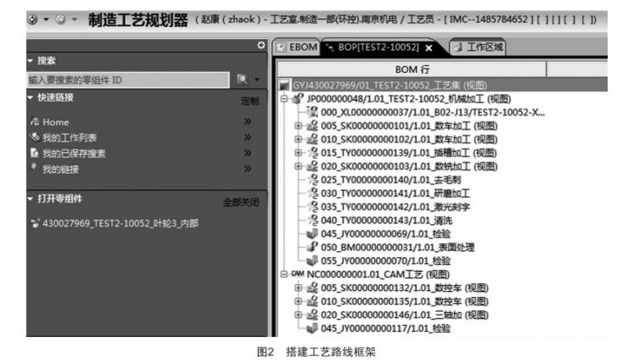Click the 我的工作列表 icon
The width and height of the screenshot is (628, 364).
tap(36, 137)
